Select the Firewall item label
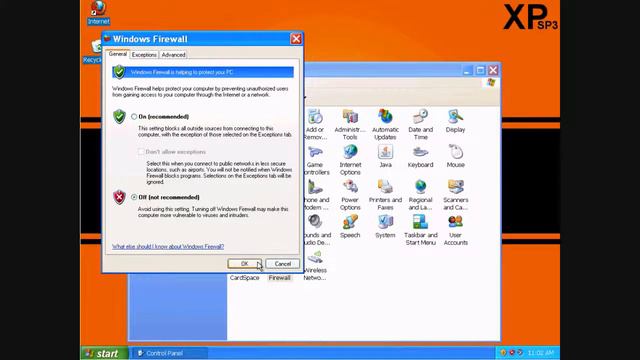Screen dimensions: 640x360 coord(280,278)
